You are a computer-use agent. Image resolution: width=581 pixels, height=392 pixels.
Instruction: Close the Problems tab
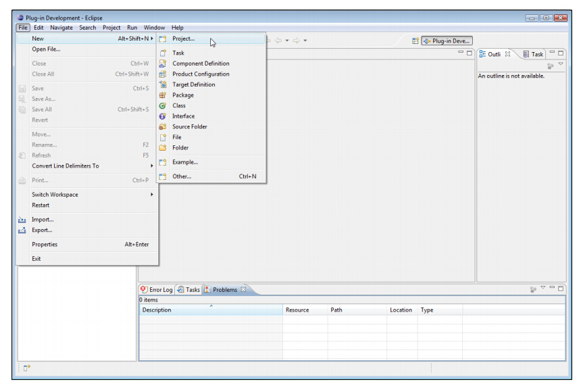pos(243,289)
